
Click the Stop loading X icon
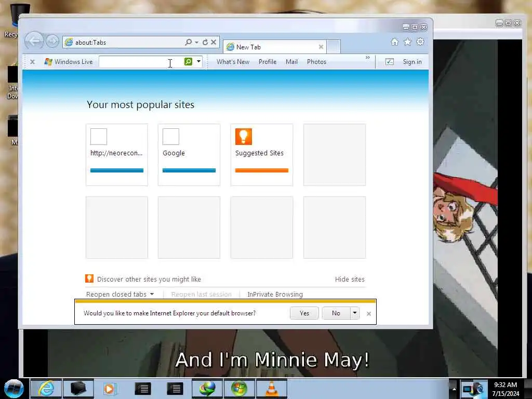214,42
